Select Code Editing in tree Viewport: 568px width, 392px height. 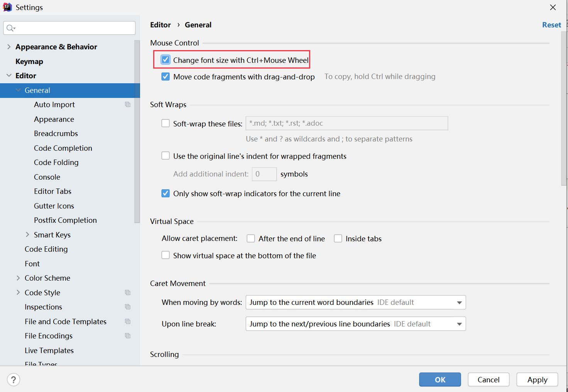click(46, 249)
